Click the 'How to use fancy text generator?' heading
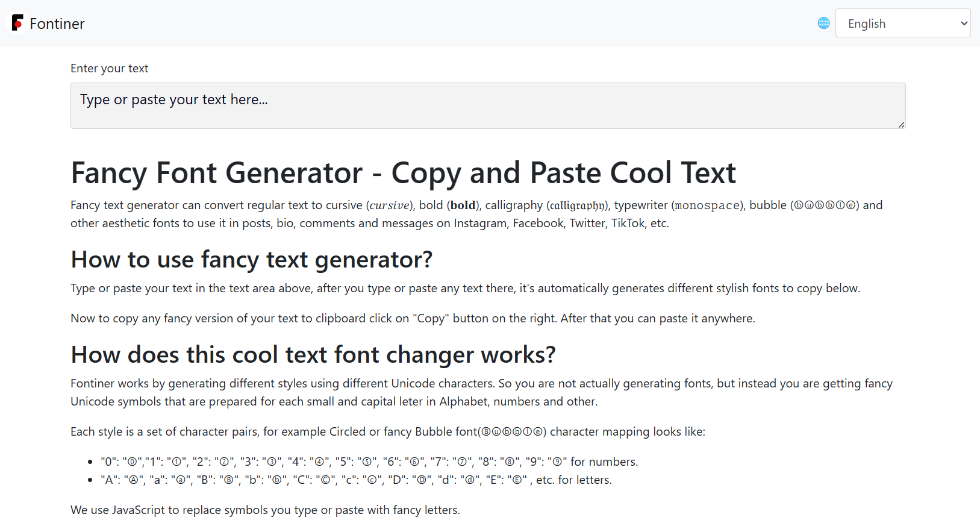Screen dimensions: 980x526 [x=252, y=260]
